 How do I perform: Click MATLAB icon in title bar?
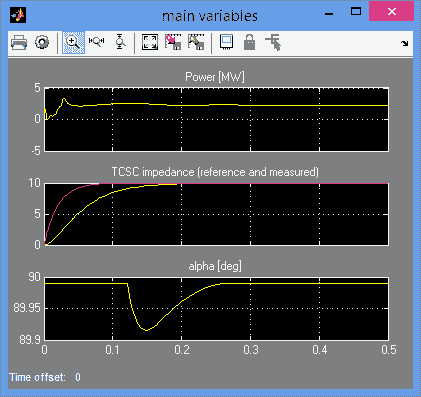pyautogui.click(x=18, y=15)
